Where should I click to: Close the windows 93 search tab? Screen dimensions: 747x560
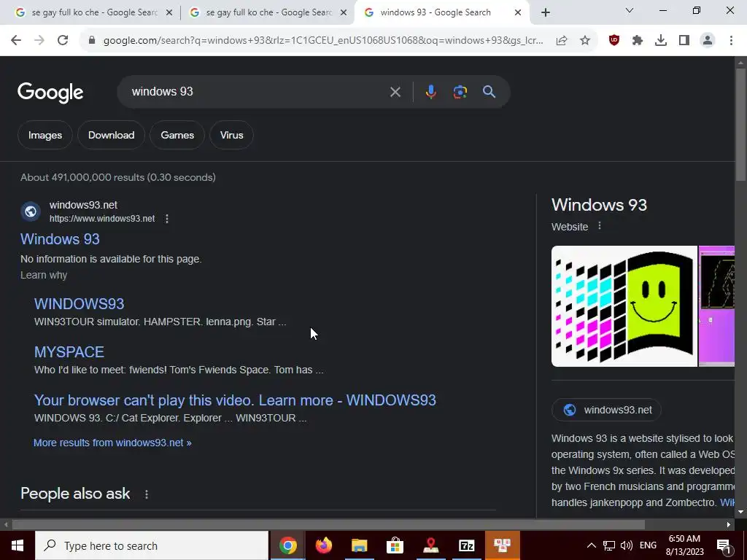(x=518, y=12)
